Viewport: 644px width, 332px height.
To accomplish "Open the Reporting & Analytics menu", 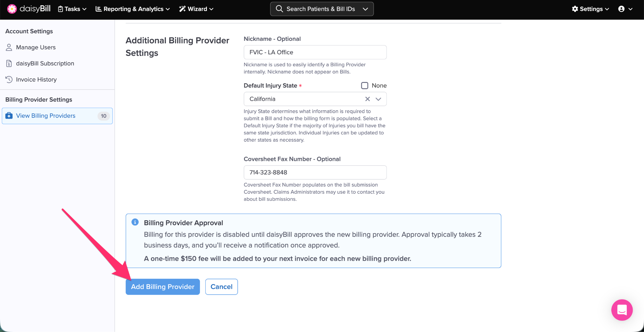I will point(132,9).
